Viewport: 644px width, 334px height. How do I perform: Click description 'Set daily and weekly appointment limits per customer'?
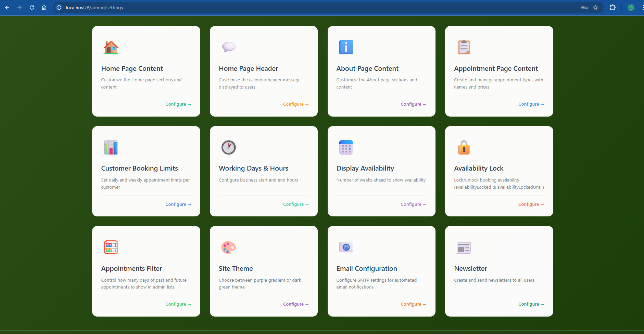click(146, 184)
